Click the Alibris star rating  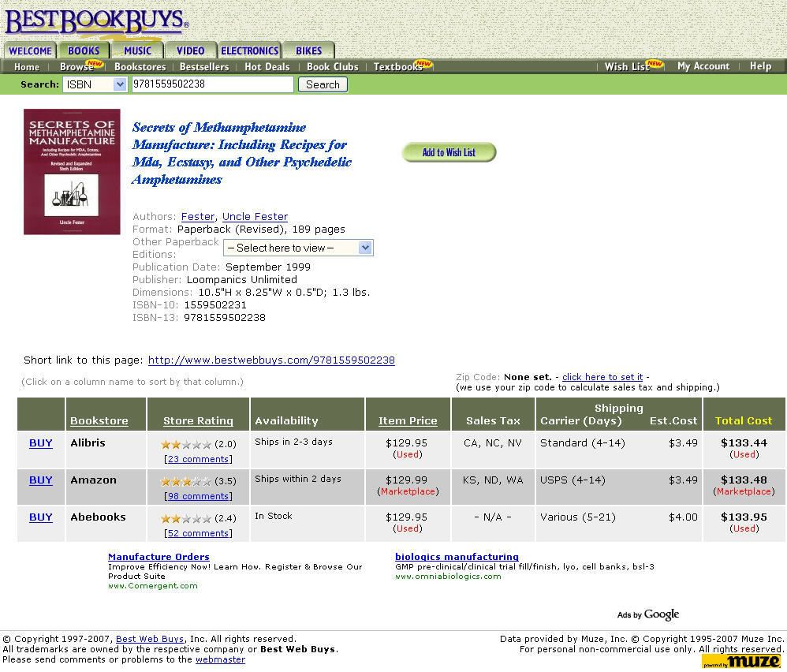(186, 445)
